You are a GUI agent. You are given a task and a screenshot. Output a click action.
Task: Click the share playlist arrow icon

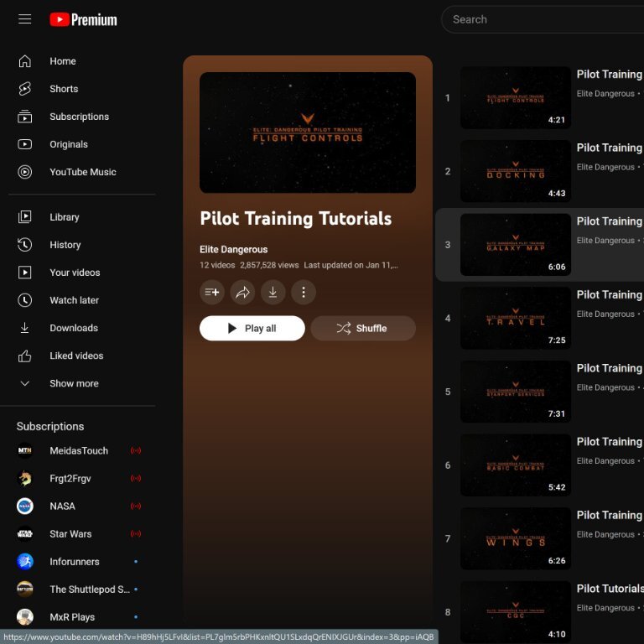click(x=242, y=292)
